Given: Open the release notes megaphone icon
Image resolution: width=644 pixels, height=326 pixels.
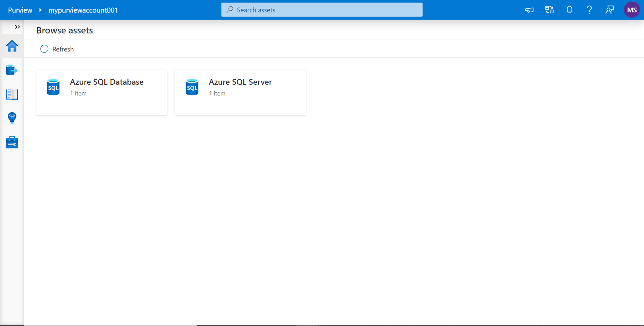Looking at the screenshot, I should 529,10.
